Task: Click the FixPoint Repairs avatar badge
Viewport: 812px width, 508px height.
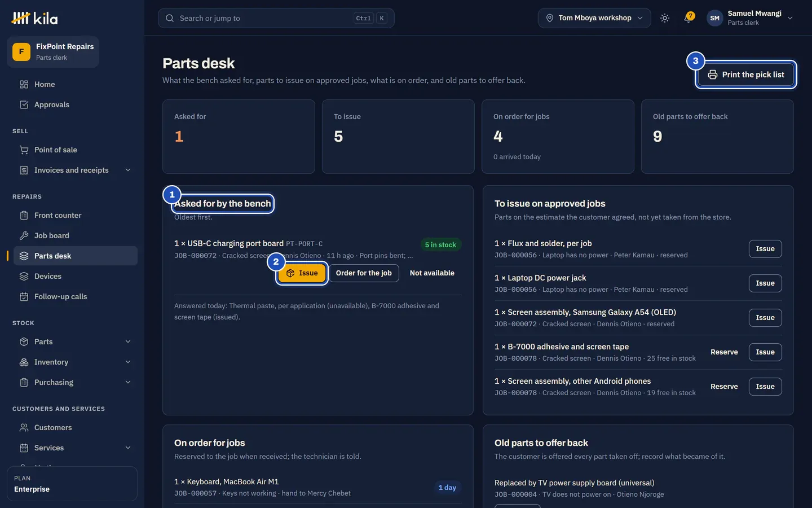Action: pyautogui.click(x=21, y=51)
